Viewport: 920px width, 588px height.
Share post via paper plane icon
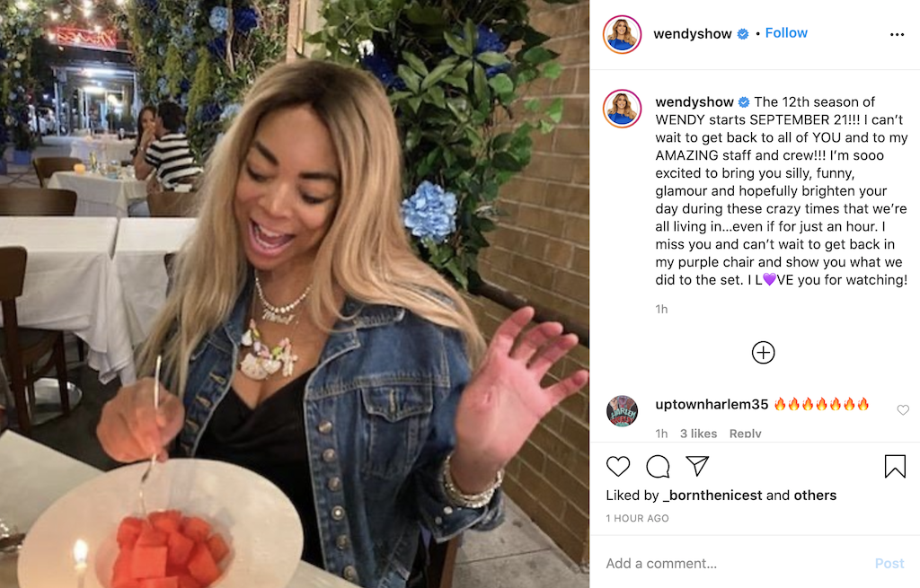coord(697,466)
